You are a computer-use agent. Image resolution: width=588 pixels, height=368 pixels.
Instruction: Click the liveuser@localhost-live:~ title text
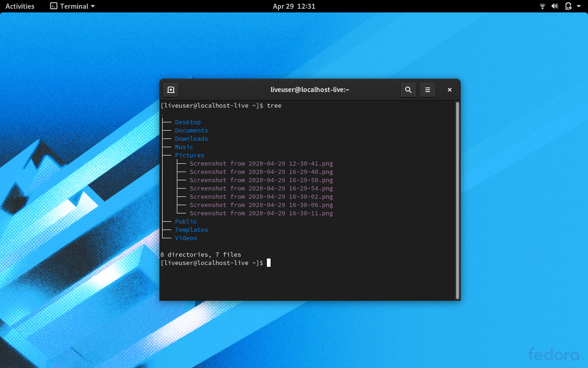[x=310, y=89]
